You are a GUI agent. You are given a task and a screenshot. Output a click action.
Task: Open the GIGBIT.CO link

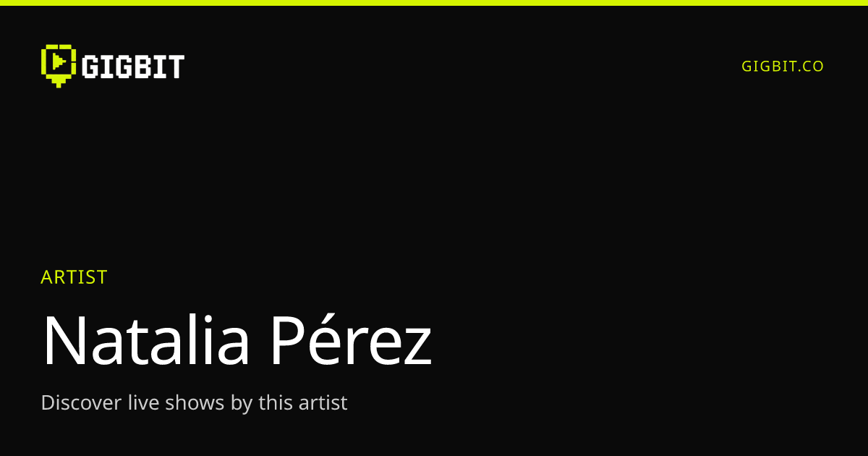pos(783,67)
